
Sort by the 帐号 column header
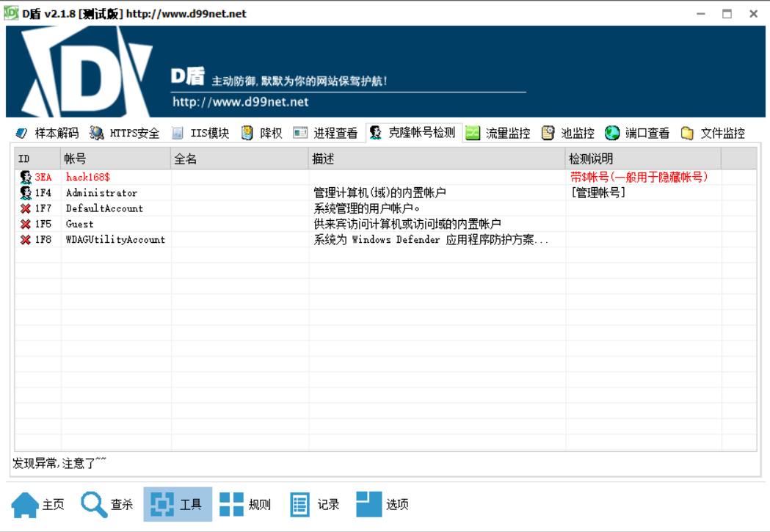[116, 158]
